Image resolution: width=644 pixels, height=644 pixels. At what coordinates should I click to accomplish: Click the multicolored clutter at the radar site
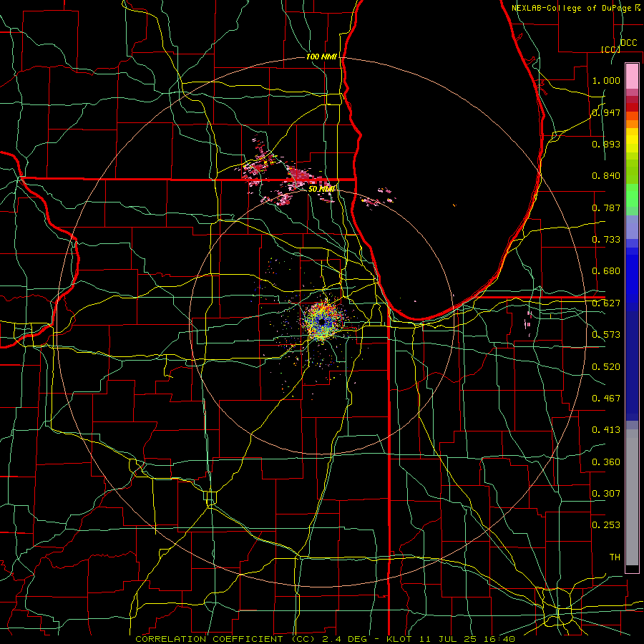pyautogui.click(x=322, y=321)
